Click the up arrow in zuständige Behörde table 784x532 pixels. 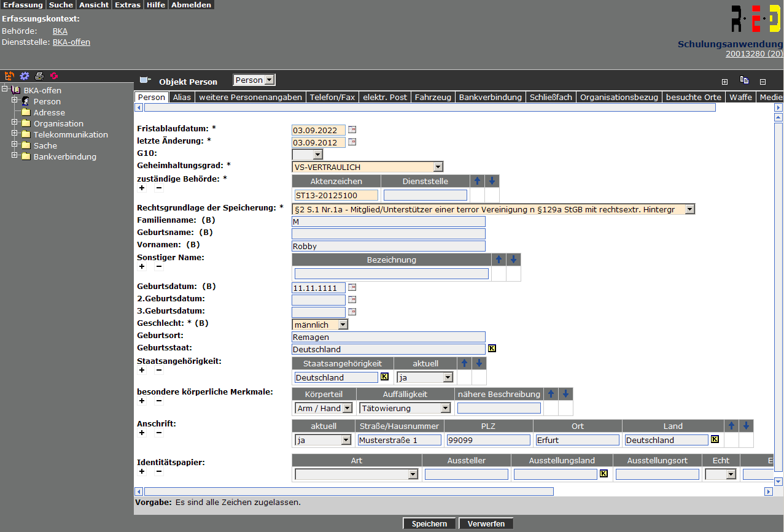point(477,181)
